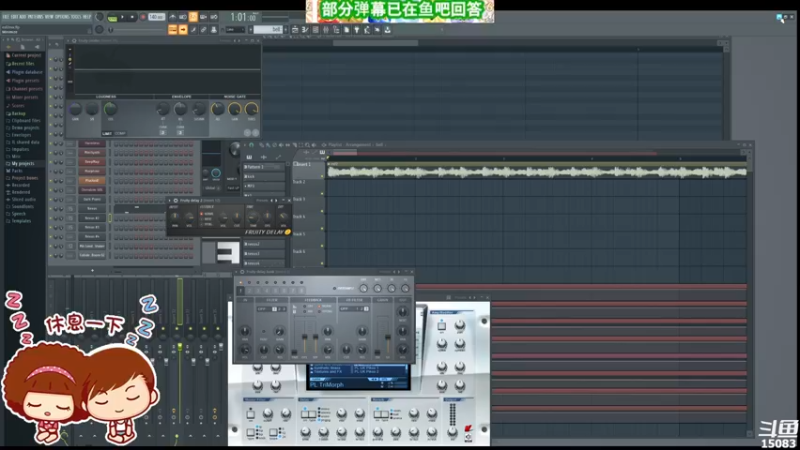The height and width of the screenshot is (450, 800).
Task: Select the Dark Piano channel button
Action: coord(92,199)
